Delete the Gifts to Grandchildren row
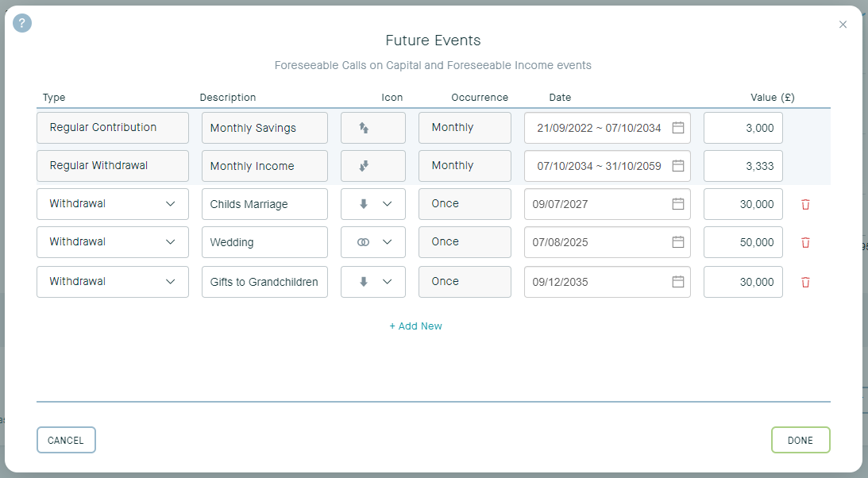The image size is (868, 478). tap(805, 281)
